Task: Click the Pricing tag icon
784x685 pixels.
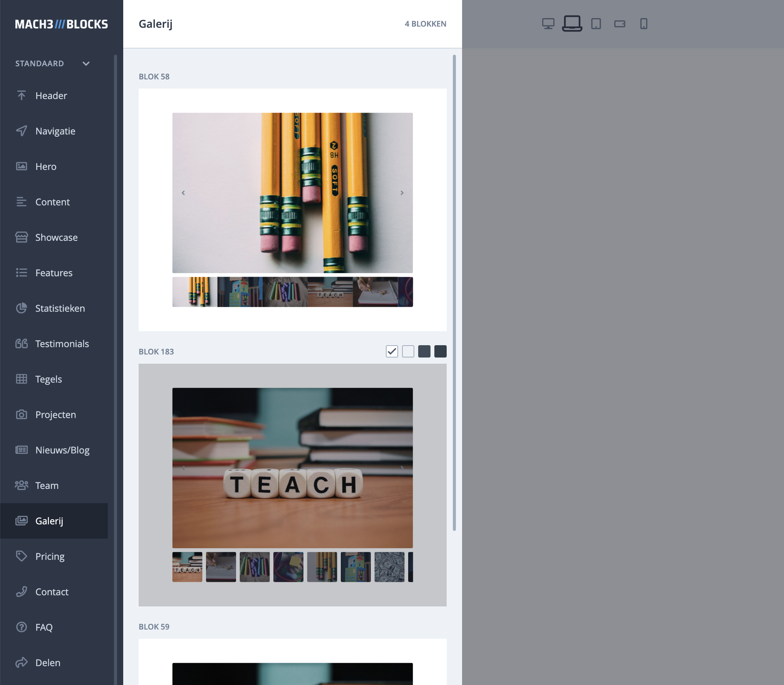Action: (x=22, y=556)
